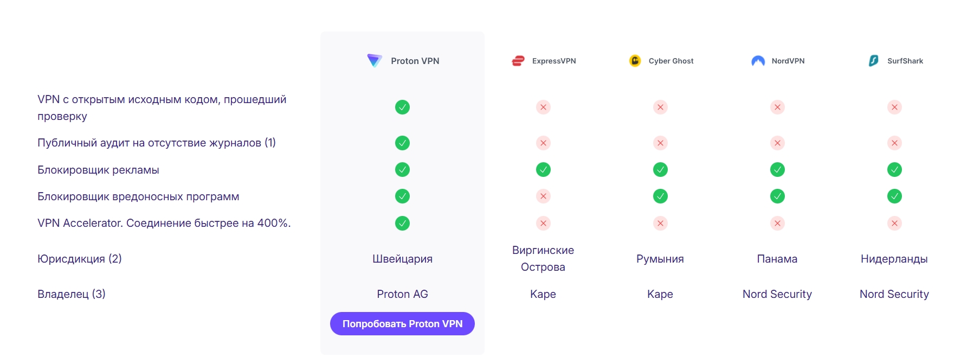This screenshot has height=363, width=980.
Task: Click the ExpressVPN brand icon
Action: click(x=519, y=60)
